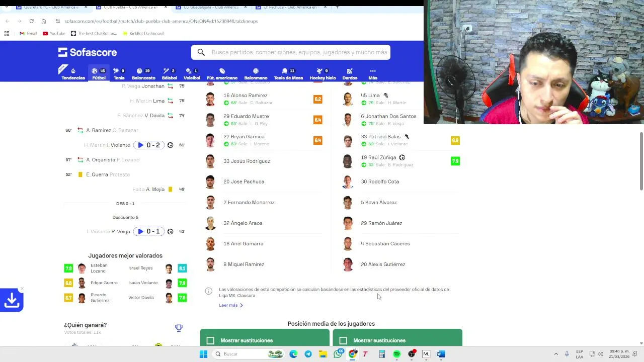Play the 0 - 2 goal video highlight
Screen dimensions: 644x362
tap(148, 145)
